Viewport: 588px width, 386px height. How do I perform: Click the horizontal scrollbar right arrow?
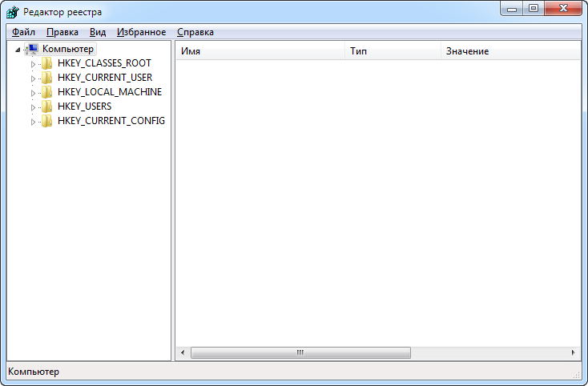point(573,352)
